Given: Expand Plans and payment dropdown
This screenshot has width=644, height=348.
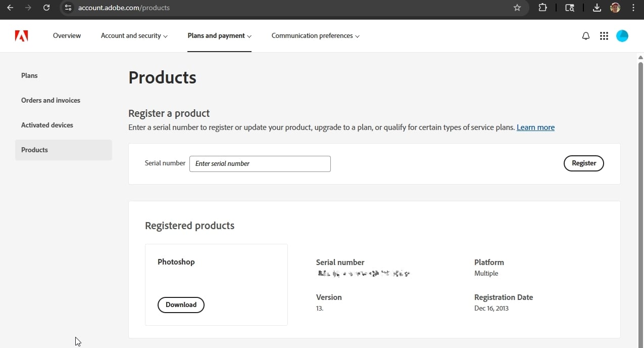Looking at the screenshot, I should 220,36.
